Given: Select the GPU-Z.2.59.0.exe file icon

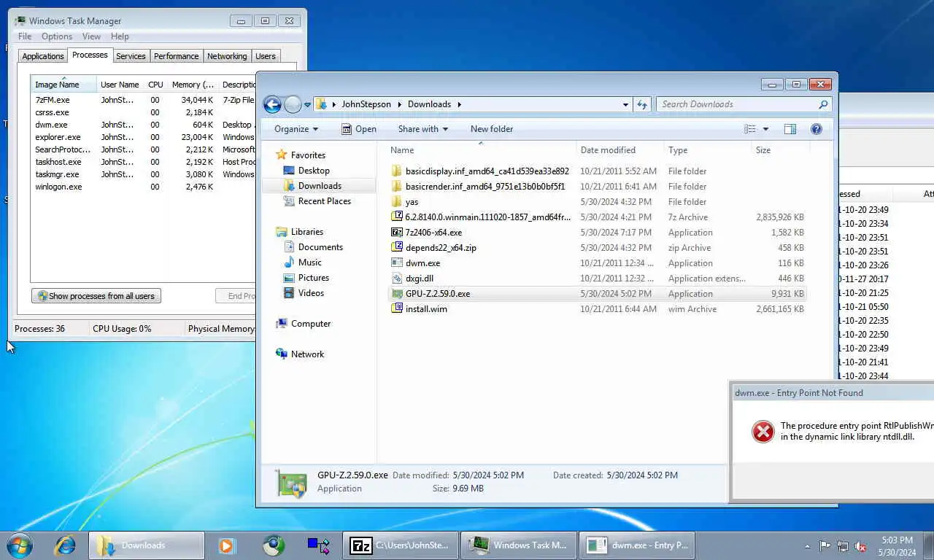Looking at the screenshot, I should click(x=397, y=294).
